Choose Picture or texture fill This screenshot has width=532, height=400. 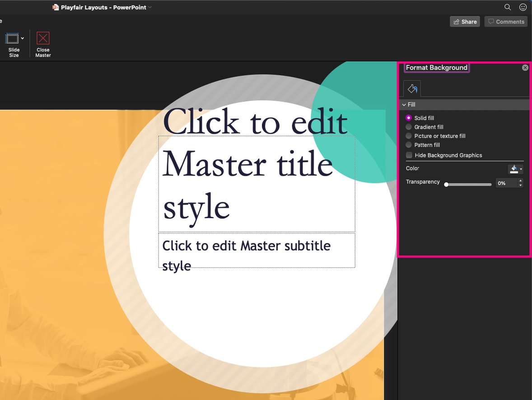click(x=409, y=136)
